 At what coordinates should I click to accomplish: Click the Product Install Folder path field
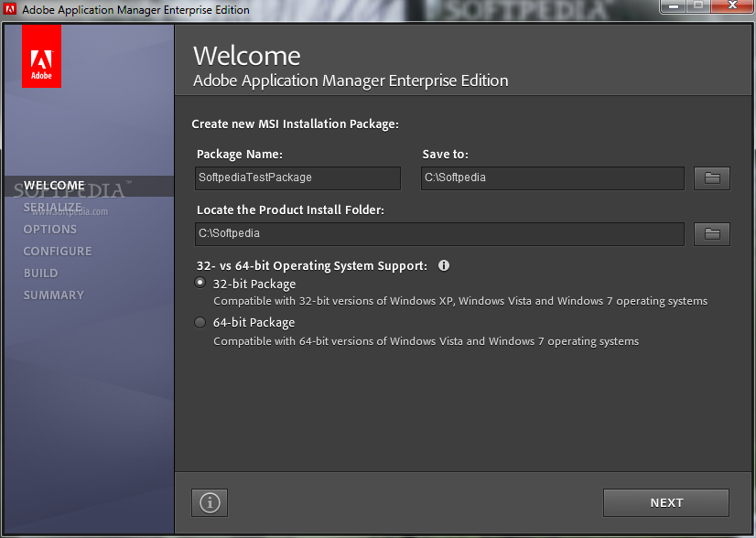point(439,234)
